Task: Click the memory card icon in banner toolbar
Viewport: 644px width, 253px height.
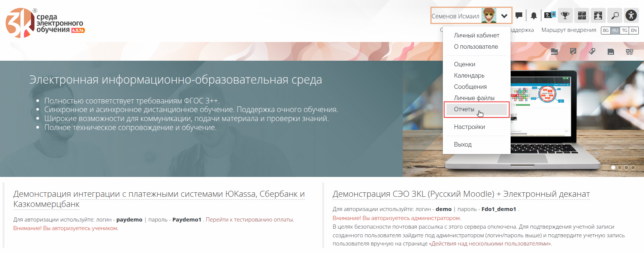Action: click(611, 52)
